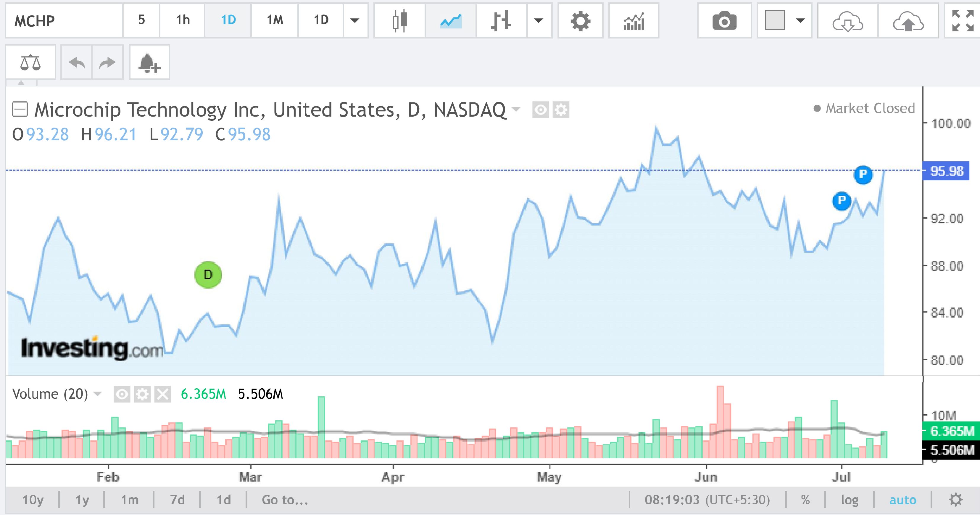The image size is (980, 515).
Task: Toggle the percent scale option
Action: coord(805,500)
